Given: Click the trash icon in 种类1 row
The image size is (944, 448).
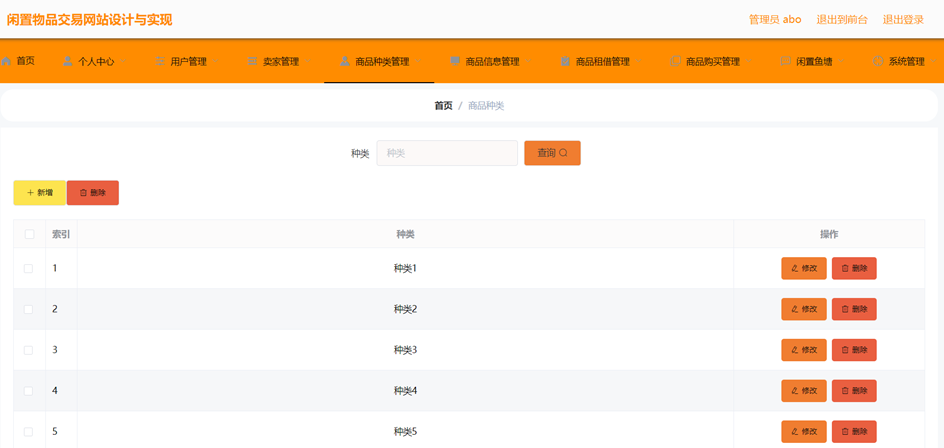Looking at the screenshot, I should (x=845, y=269).
